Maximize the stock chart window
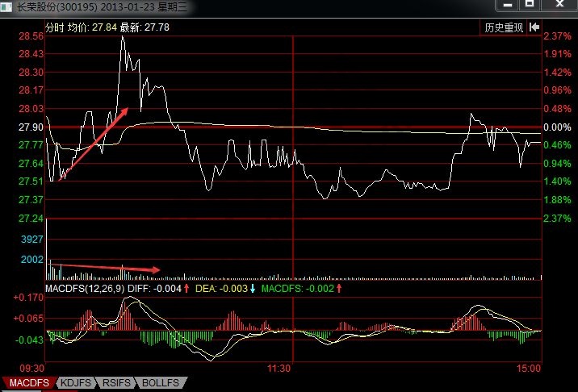Screen dimensions: 578x392 tap(530, 5)
